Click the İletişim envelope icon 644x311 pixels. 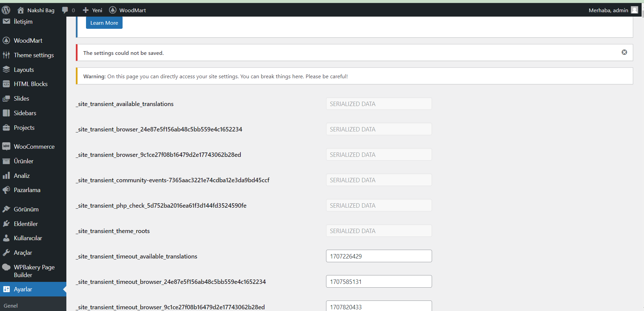(x=6, y=21)
